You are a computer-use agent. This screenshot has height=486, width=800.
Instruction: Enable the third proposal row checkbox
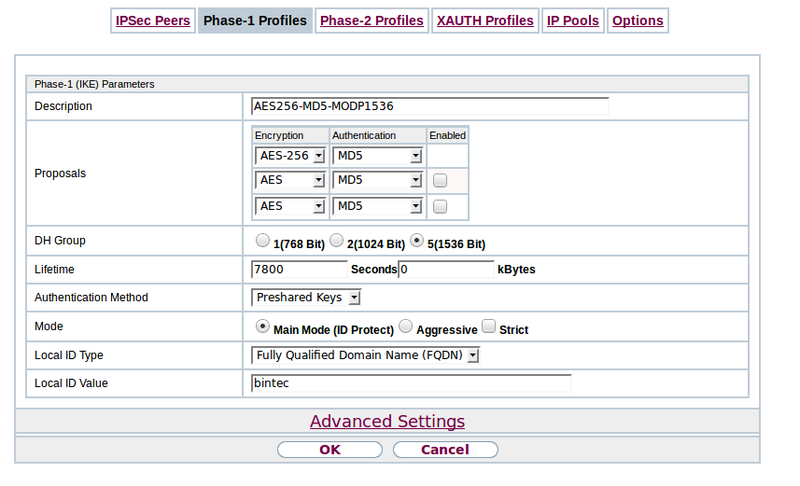[x=440, y=207]
